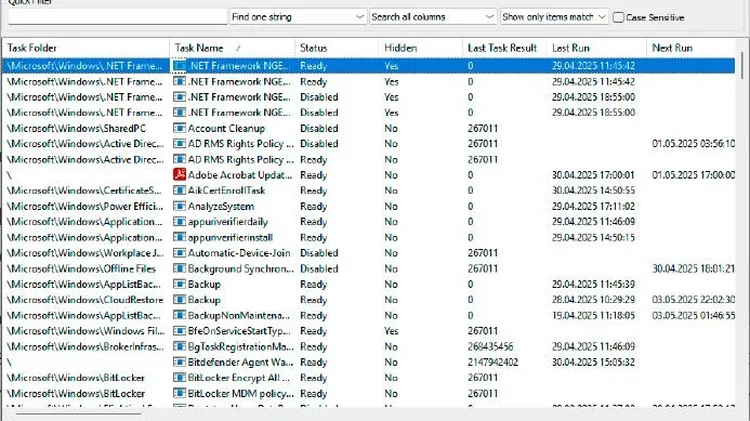This screenshot has height=421, width=750.
Task: Sort by the Task Folder column header
Action: click(86, 48)
